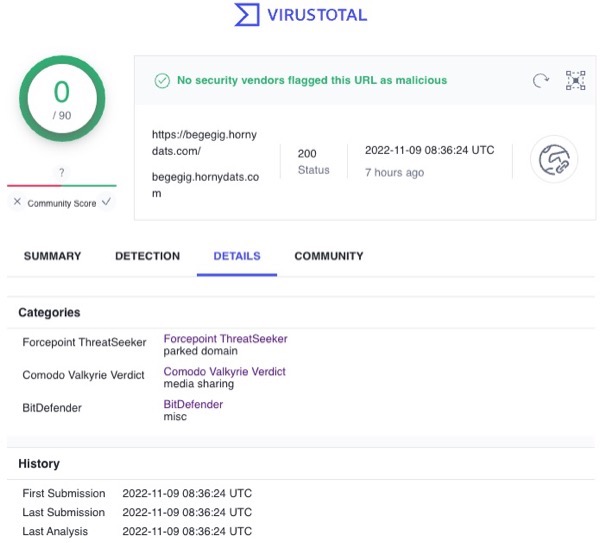Image resolution: width=600 pixels, height=543 pixels.
Task: Click the Forcepoint ThreatSeeker row label
Action: pyautogui.click(x=84, y=342)
